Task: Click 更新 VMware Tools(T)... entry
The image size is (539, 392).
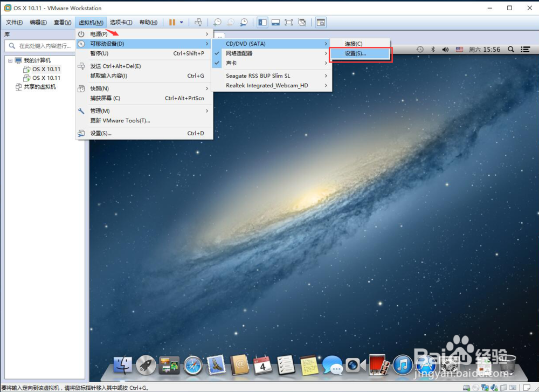Action: pos(144,120)
